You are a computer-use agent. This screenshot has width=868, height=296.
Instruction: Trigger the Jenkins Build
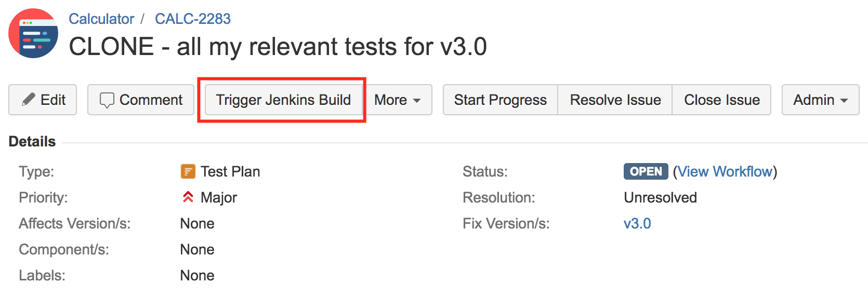(x=283, y=100)
